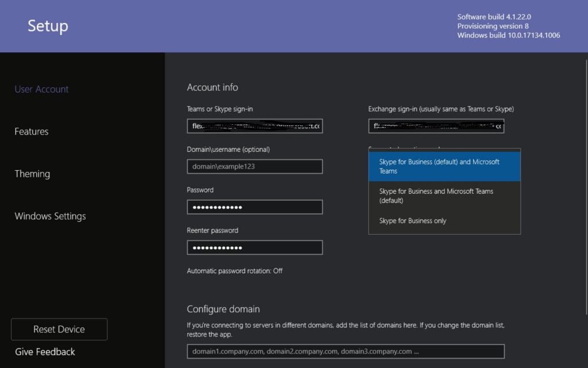
Task: Click the Setup header title
Action: [x=48, y=26]
